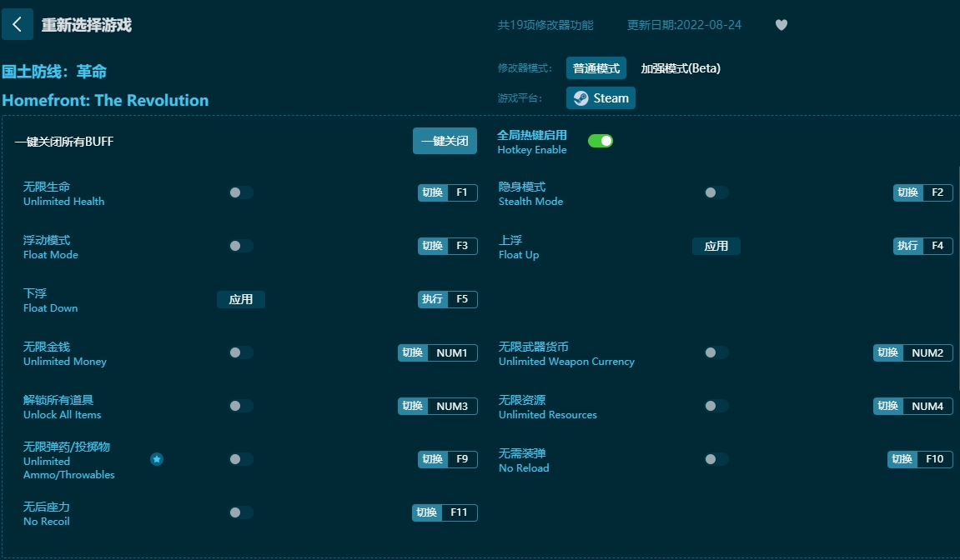Toggle No Reload switch on
The image size is (960, 560).
pos(716,459)
